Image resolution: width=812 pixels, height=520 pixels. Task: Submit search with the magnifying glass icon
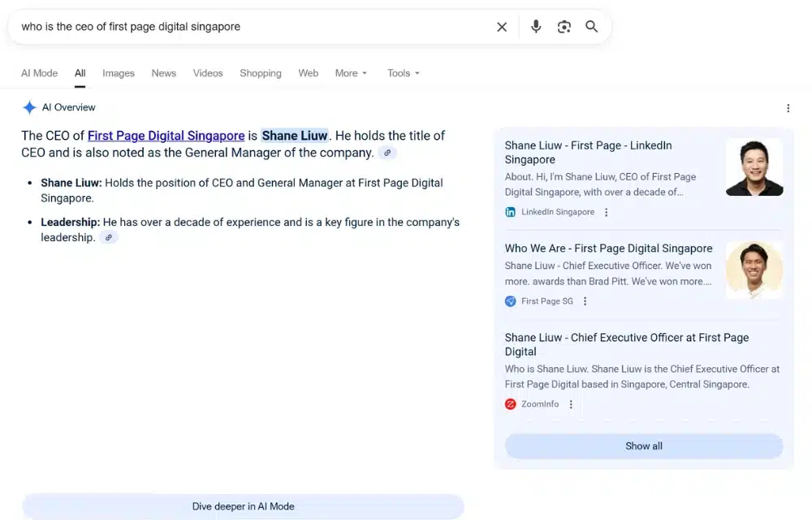point(591,27)
